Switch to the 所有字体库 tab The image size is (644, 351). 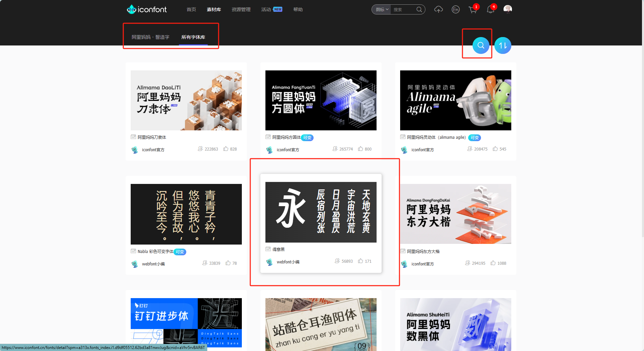[x=193, y=37]
